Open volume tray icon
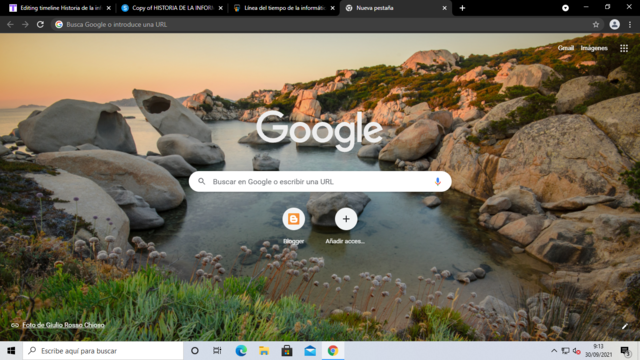The width and height of the screenshot is (640, 360). click(x=576, y=351)
